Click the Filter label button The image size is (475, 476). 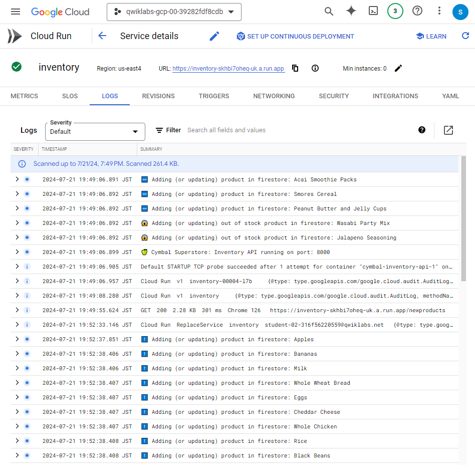pos(173,130)
